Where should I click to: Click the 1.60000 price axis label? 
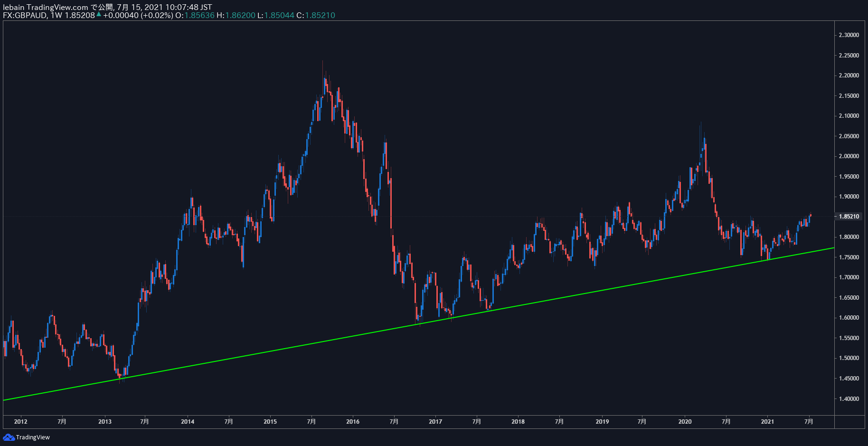tap(849, 318)
